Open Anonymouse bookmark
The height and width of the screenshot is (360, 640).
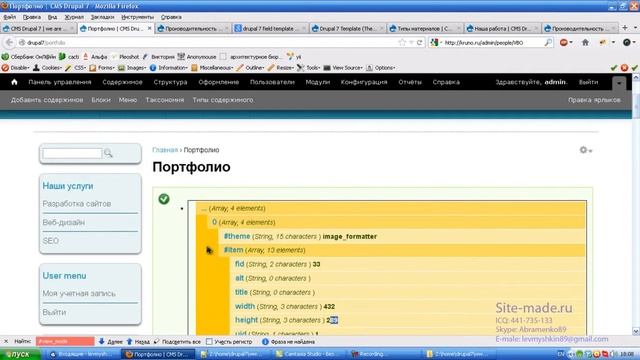pos(197,57)
